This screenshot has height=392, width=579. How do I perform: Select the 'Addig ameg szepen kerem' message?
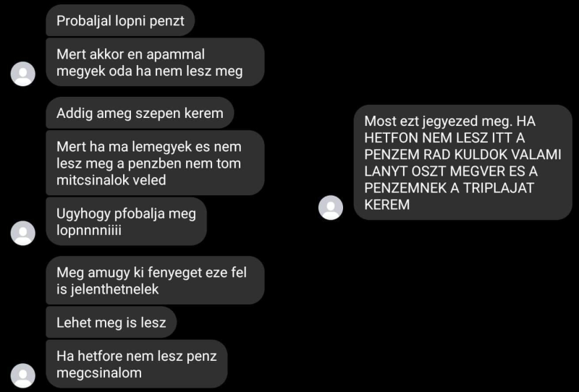point(140,113)
